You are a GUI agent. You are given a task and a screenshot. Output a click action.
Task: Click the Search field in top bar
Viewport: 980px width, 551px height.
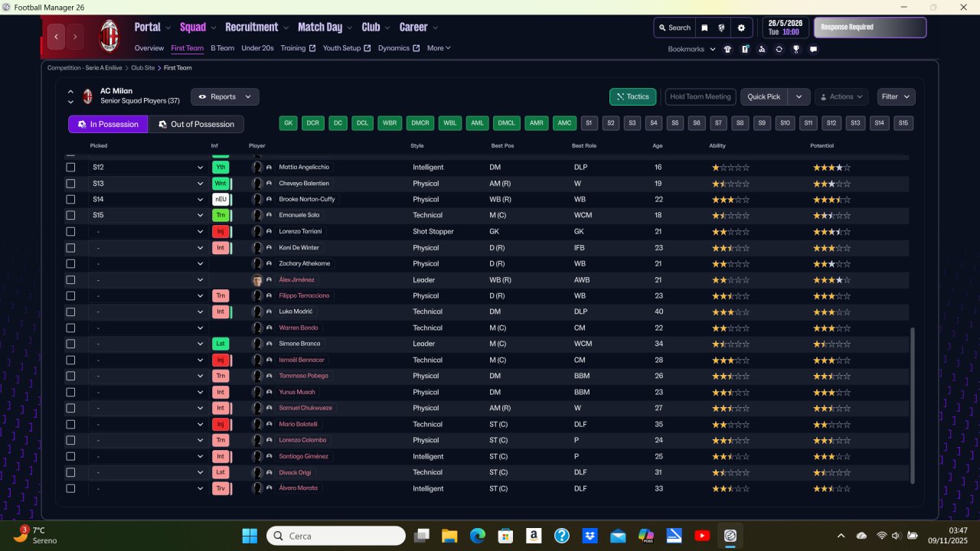(675, 28)
